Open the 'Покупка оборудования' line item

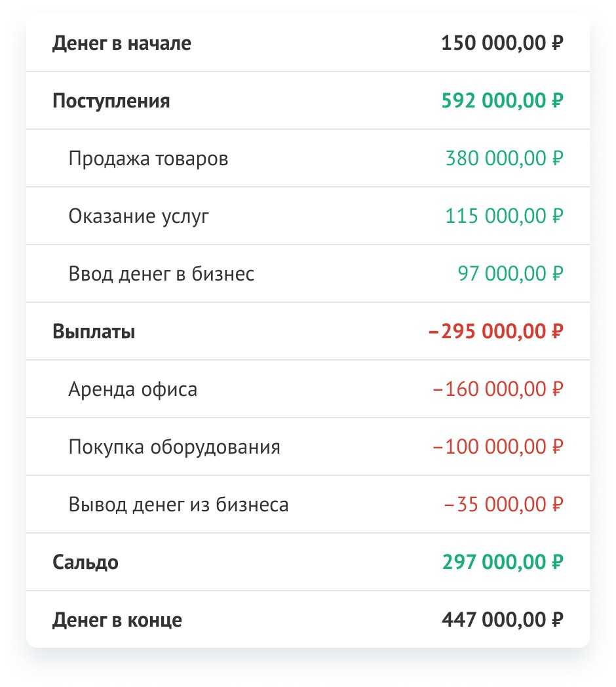coord(174,448)
